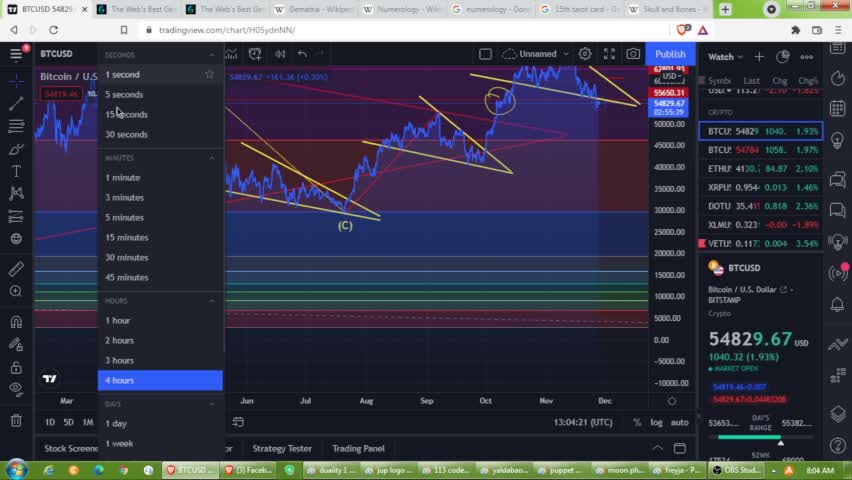The image size is (852, 480).
Task: Collapse the Seconds interval section
Action: [x=211, y=55]
